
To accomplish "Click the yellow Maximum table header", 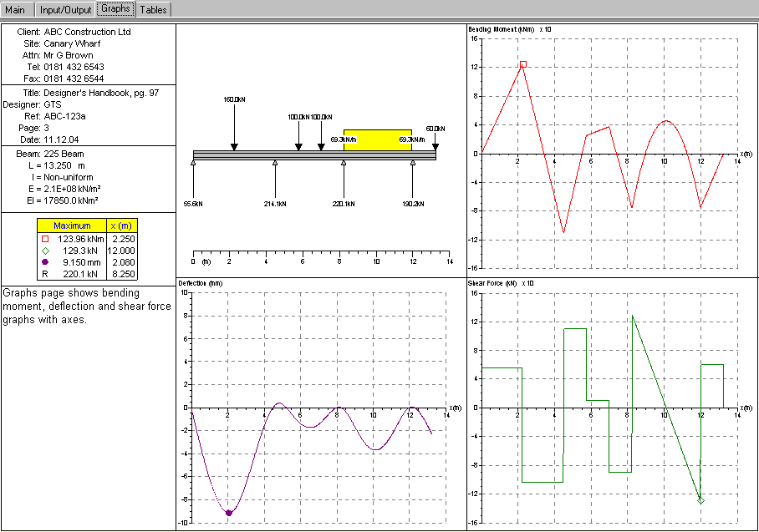I will pyautogui.click(x=72, y=225).
